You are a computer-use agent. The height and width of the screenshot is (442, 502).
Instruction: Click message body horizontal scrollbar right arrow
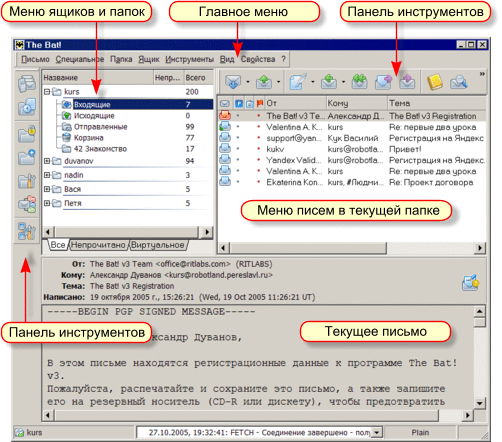(468, 415)
